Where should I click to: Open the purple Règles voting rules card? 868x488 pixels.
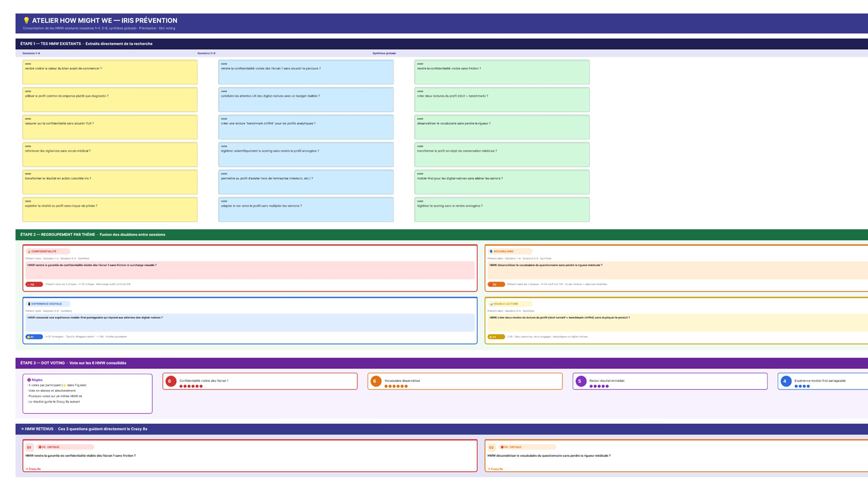tap(87, 394)
